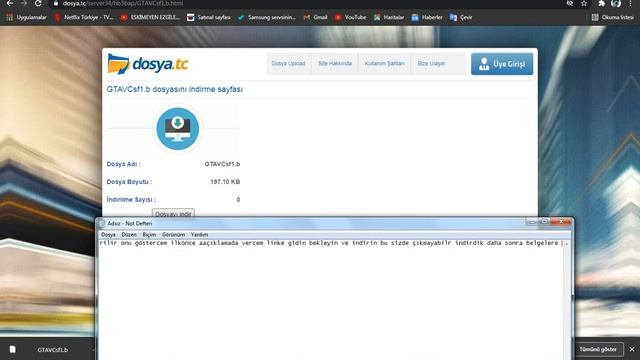Click the Dosyayı İndir button

pyautogui.click(x=173, y=213)
